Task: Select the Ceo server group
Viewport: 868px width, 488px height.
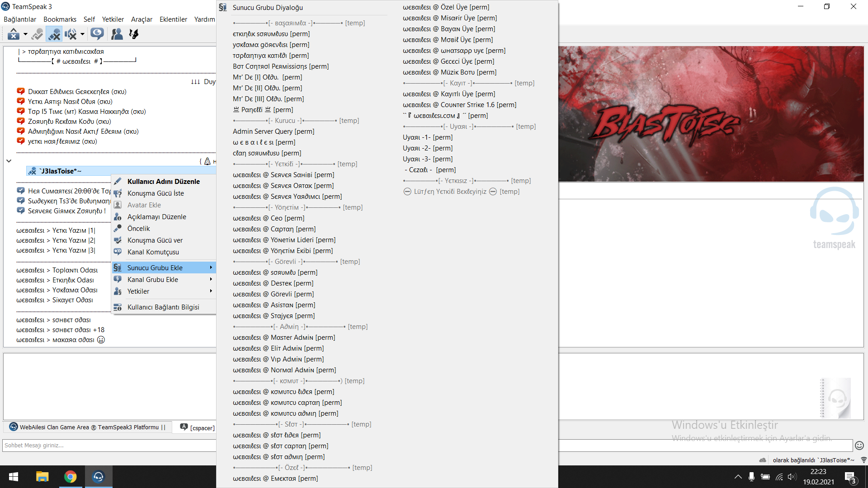Action: pyautogui.click(x=269, y=218)
